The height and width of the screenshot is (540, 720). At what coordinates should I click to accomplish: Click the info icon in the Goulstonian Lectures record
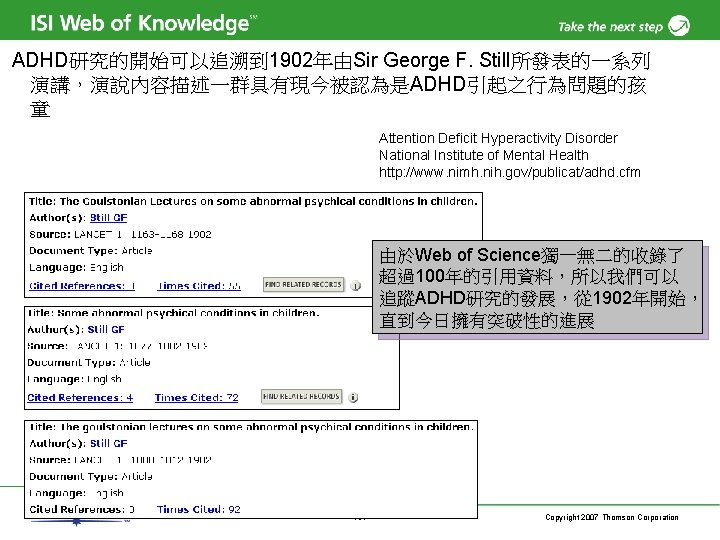[x=355, y=286]
